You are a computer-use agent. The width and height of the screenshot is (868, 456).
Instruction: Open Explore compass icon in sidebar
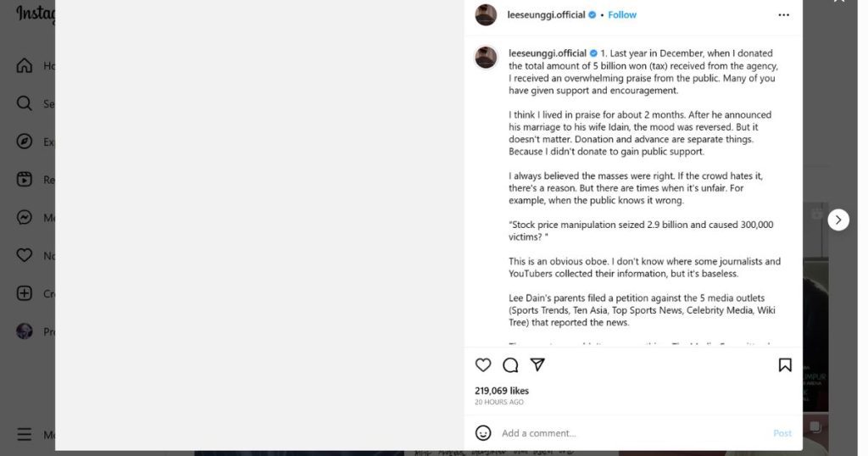click(25, 142)
